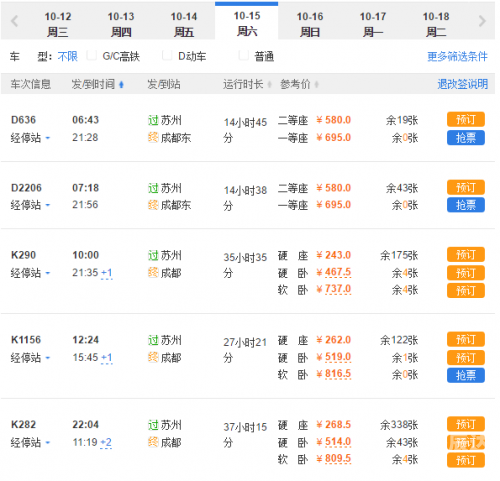Click the 终 terminal icon for D636

point(153,138)
